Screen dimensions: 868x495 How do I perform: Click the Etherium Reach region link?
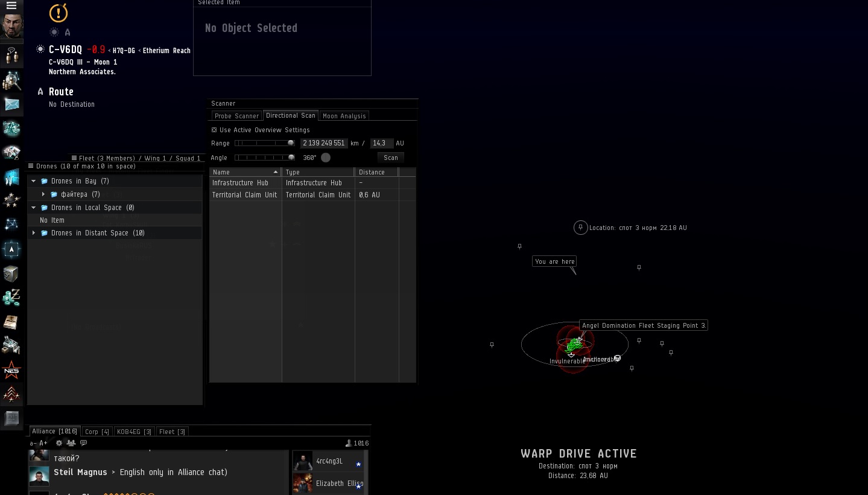coord(166,51)
